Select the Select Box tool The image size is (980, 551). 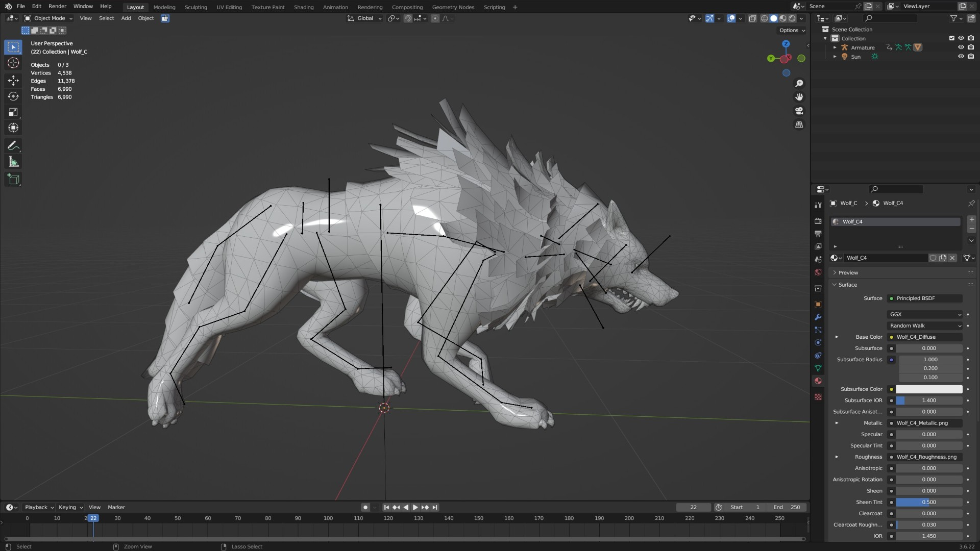(13, 47)
